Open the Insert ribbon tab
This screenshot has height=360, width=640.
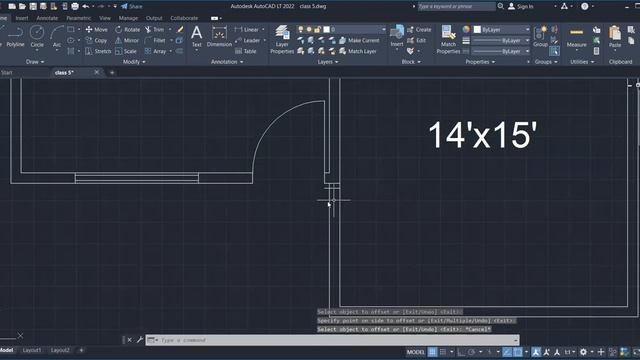click(x=22, y=18)
